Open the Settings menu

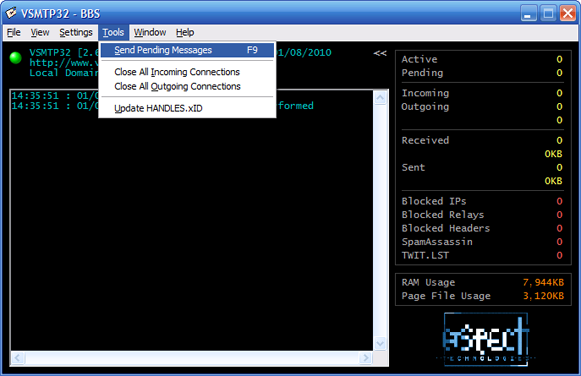[x=76, y=33]
